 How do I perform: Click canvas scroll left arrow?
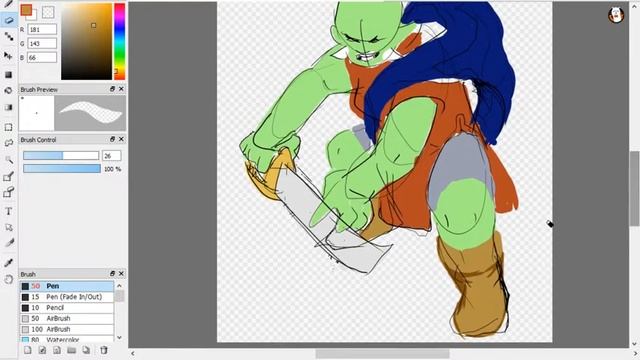[132, 353]
